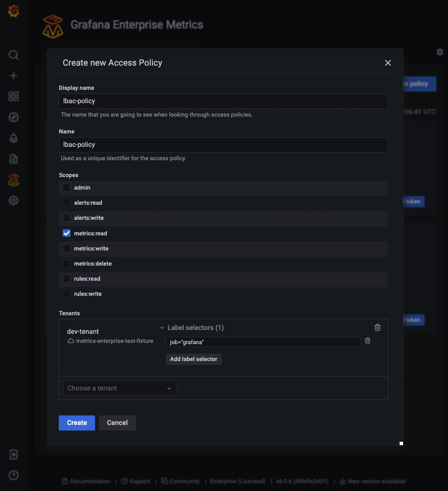Click the Help question mark icon
448x491 pixels.
point(14,475)
